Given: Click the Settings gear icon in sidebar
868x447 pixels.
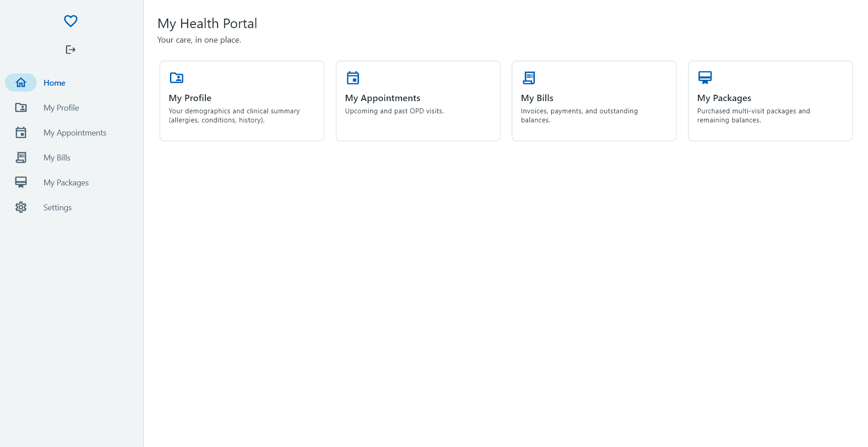Looking at the screenshot, I should (21, 207).
